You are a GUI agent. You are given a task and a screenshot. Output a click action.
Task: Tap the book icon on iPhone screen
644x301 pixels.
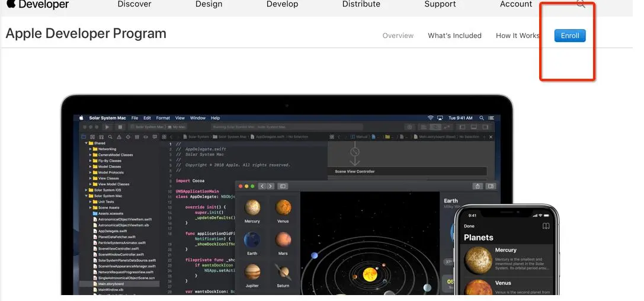pos(546,226)
